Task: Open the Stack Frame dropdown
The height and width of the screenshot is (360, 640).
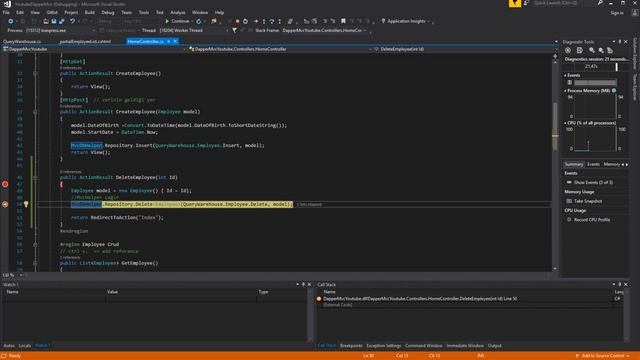Action: [x=364, y=30]
